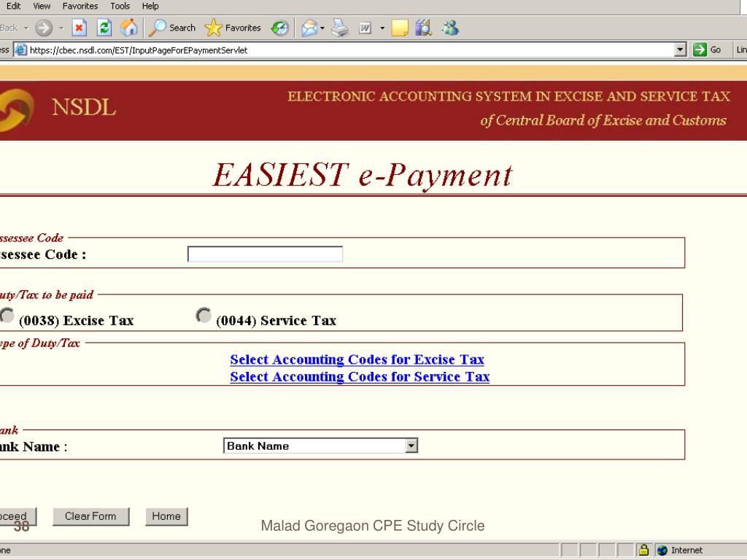Click the Assessee Code text field

(265, 254)
